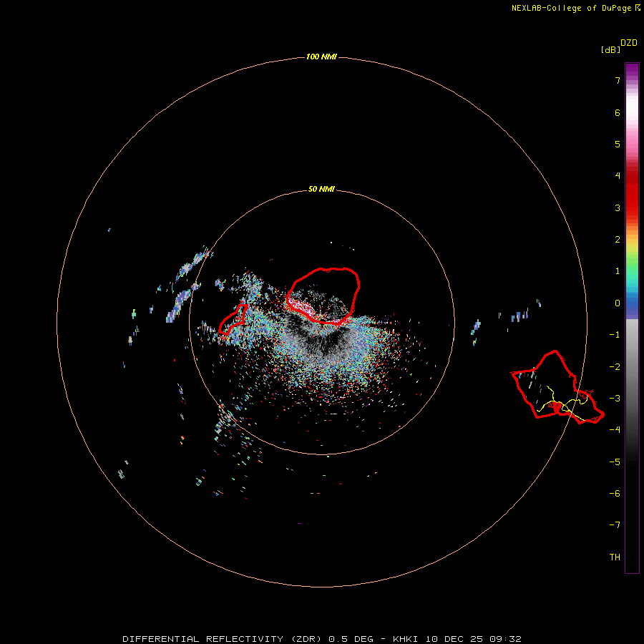Click the "TH" threshold label on the color scale

(x=615, y=557)
